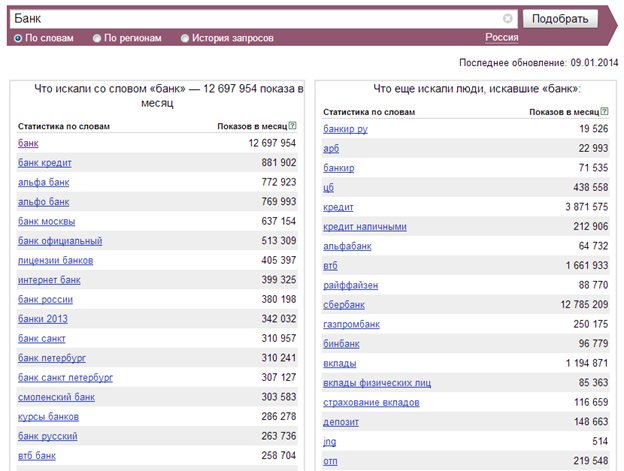Screen dimensions: 624x471
Task: Open the 'банк санкт петербург' keyword link
Action: (x=65, y=378)
